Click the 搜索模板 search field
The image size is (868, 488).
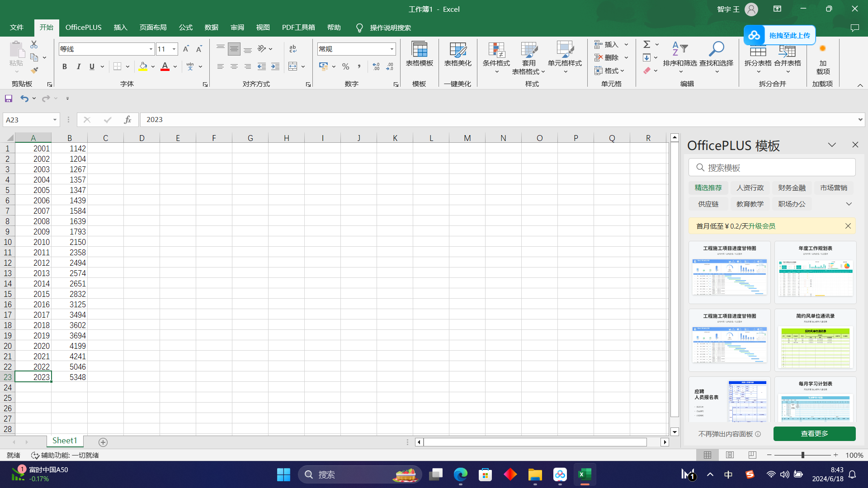coord(772,168)
